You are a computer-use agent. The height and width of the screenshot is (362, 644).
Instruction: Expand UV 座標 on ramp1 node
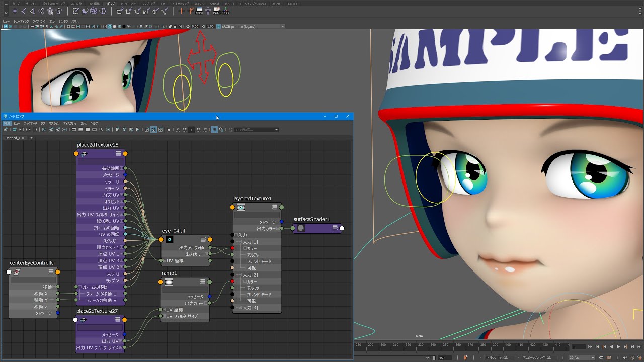(x=164, y=310)
